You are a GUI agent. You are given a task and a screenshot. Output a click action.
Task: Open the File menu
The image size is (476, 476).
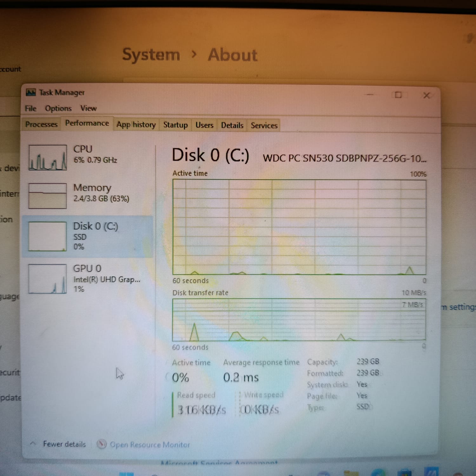pyautogui.click(x=31, y=109)
